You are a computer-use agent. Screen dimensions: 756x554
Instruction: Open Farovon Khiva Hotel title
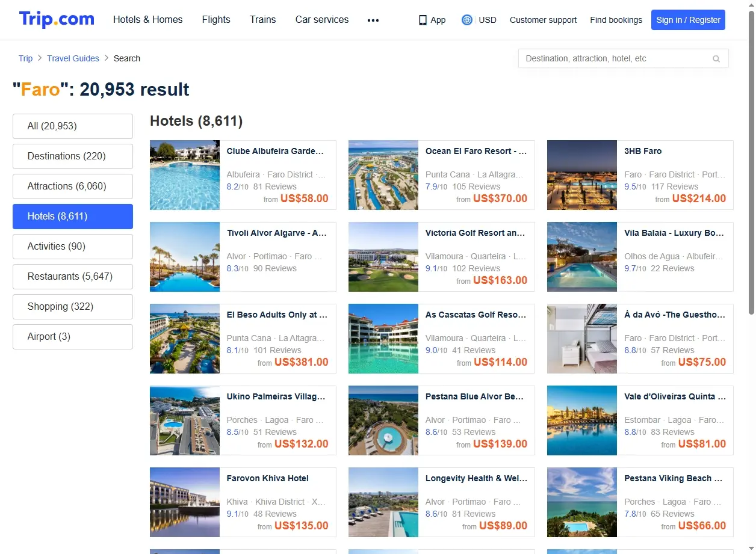point(268,478)
